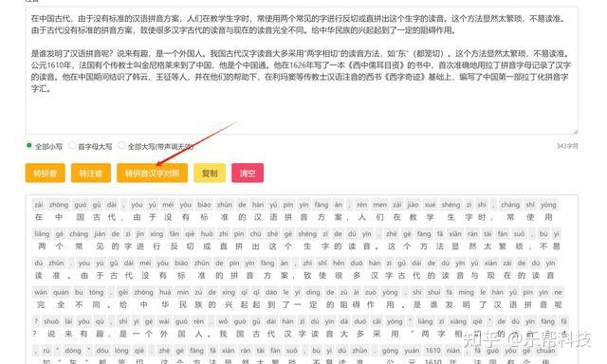Focus the Chinese text input area
This screenshot has width=607, height=364.
point(302,71)
